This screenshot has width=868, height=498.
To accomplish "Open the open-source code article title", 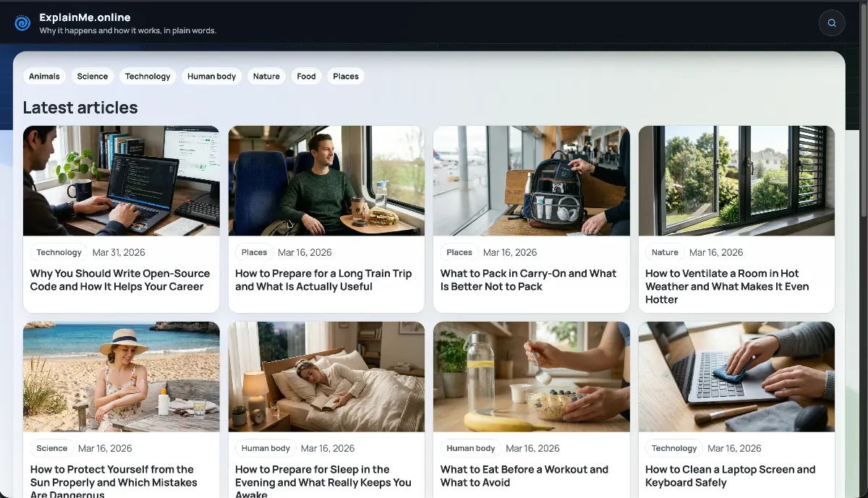I will tap(120, 280).
